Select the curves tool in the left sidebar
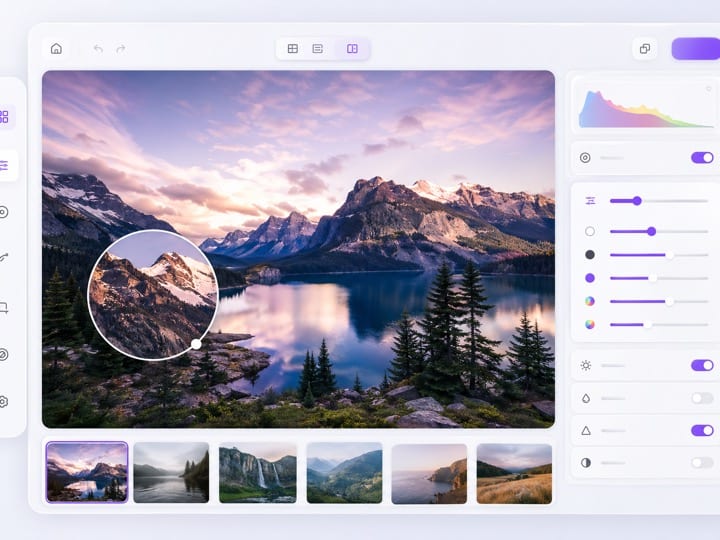 [x=4, y=257]
